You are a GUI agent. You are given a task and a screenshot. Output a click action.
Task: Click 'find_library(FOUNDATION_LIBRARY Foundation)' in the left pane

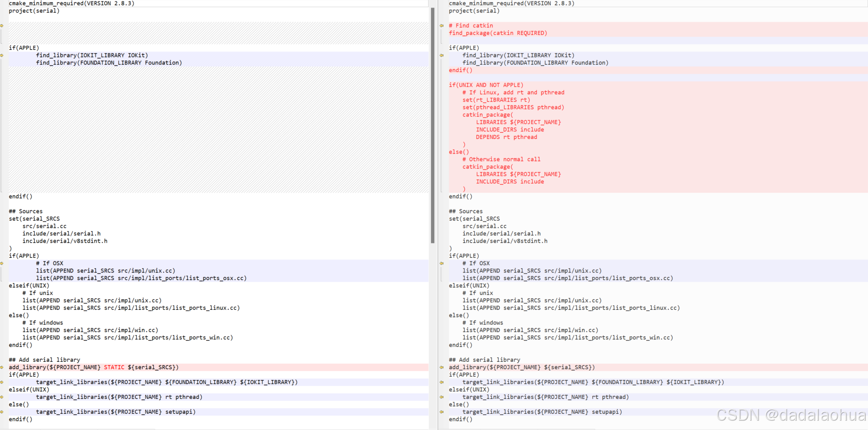[109, 63]
